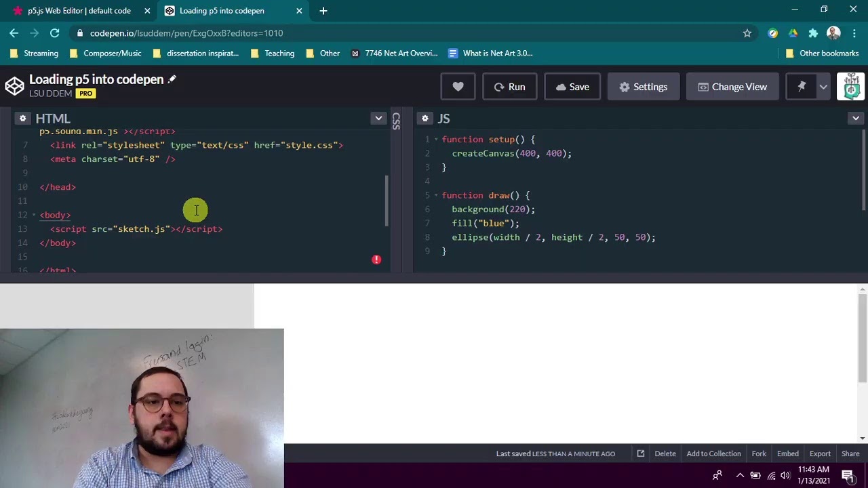Viewport: 868px width, 488px height.
Task: Run the pen
Action: click(509, 87)
